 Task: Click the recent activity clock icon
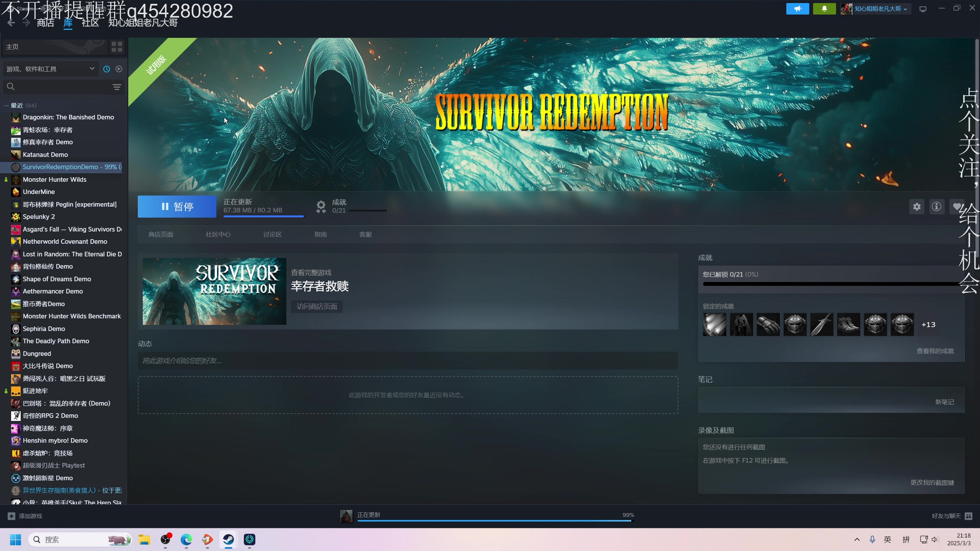click(106, 69)
